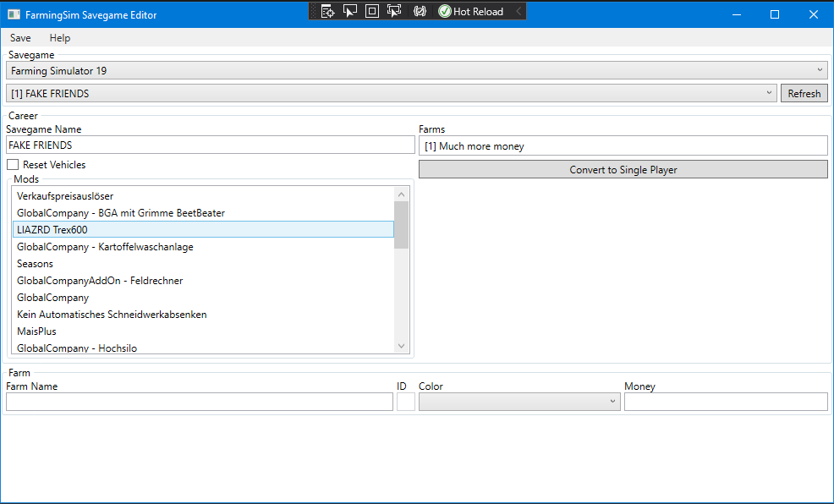Click the binding failures braces icon
Screen dimensions: 834x504
click(x=420, y=11)
